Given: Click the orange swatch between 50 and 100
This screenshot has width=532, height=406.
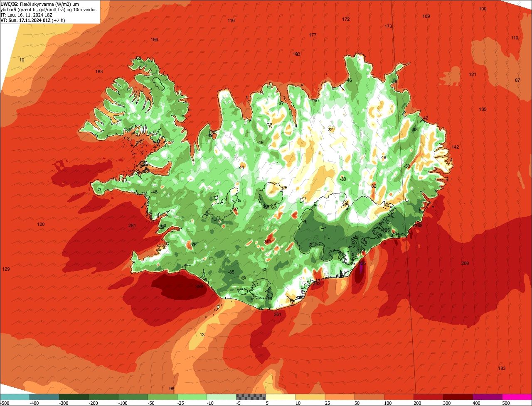Looking at the screenshot, I should [x=369, y=397].
